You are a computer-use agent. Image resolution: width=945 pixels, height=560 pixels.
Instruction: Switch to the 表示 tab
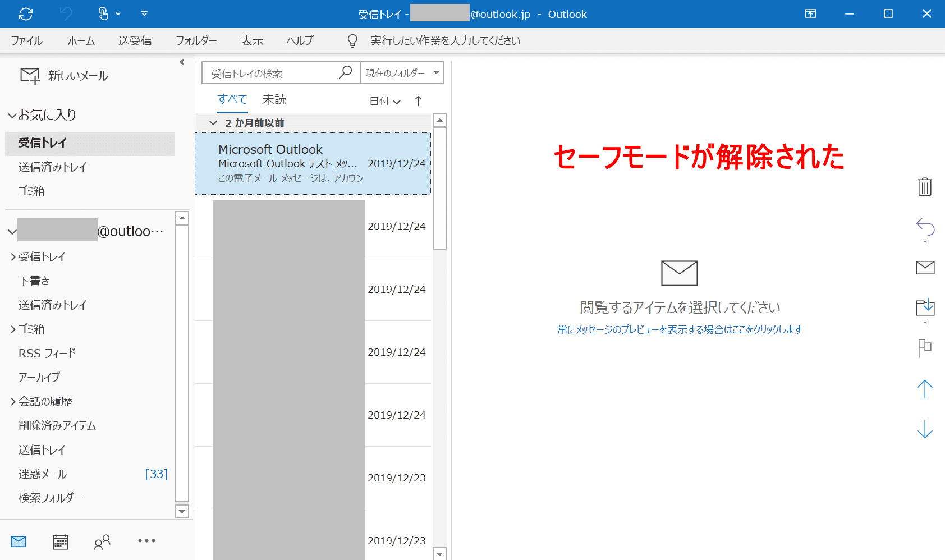[252, 41]
